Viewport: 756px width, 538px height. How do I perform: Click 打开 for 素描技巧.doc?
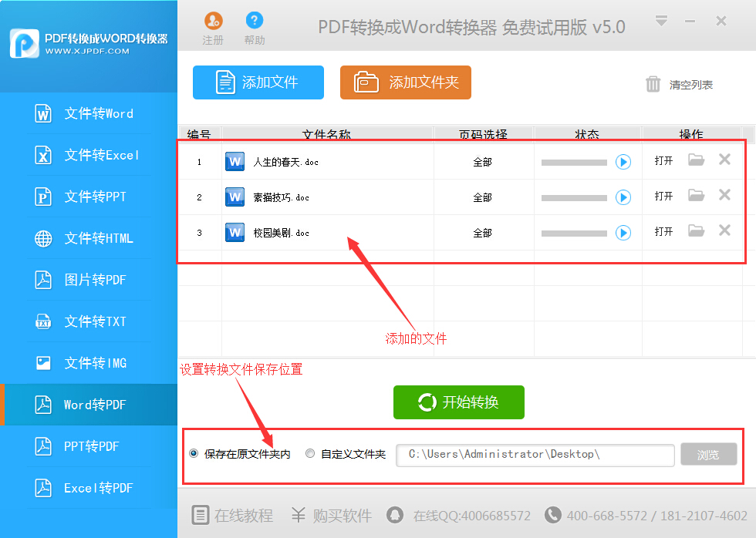tap(663, 197)
